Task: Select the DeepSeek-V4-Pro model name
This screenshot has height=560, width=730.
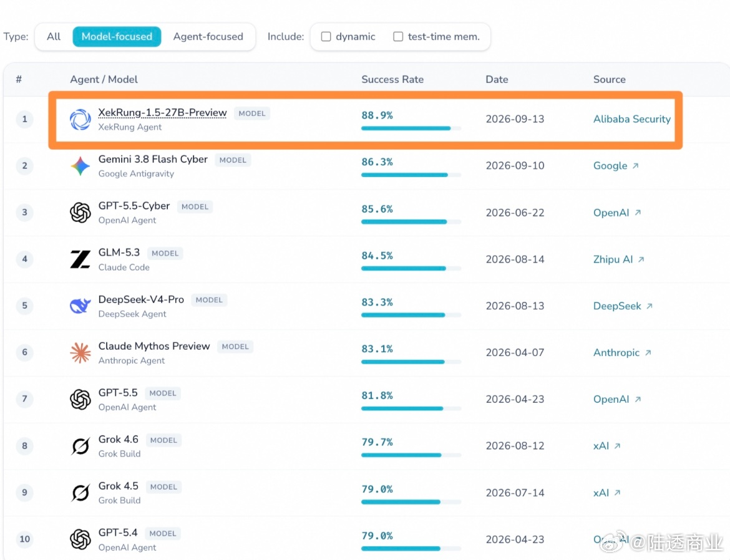Action: 141,299
